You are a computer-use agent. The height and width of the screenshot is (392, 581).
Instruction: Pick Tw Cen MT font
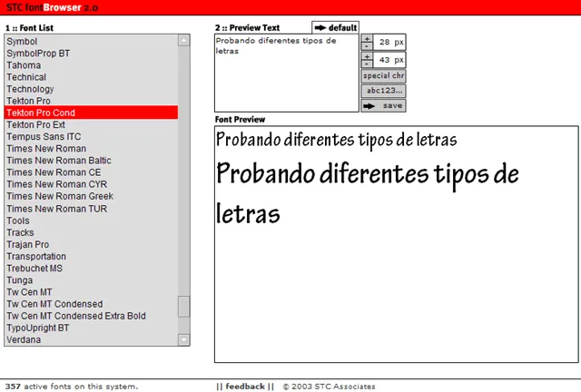tap(91, 291)
